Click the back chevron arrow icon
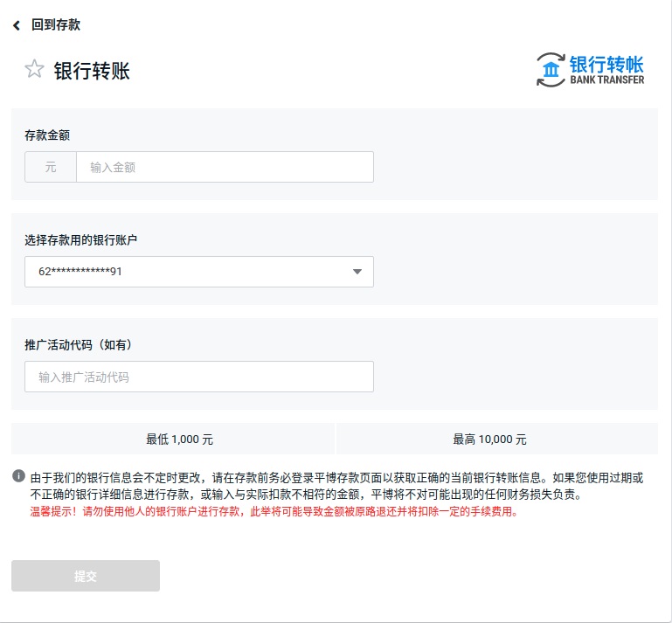Image resolution: width=672 pixels, height=623 pixels. click(x=17, y=25)
